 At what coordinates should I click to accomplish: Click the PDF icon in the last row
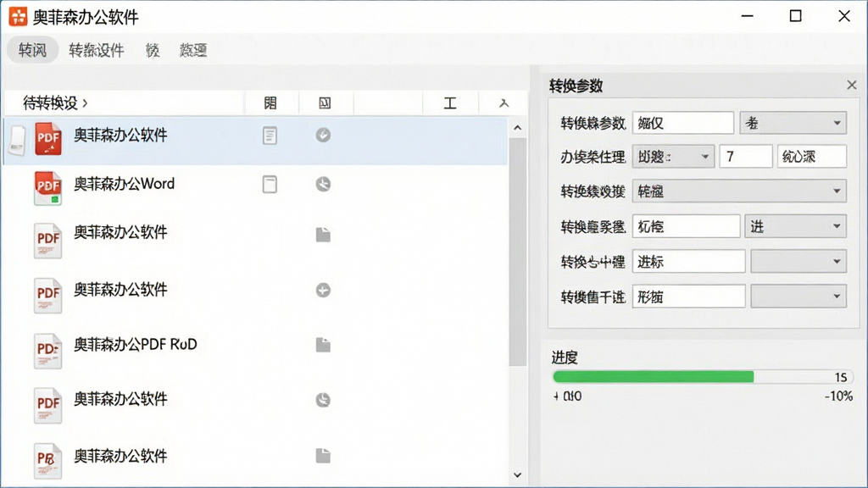[47, 460]
